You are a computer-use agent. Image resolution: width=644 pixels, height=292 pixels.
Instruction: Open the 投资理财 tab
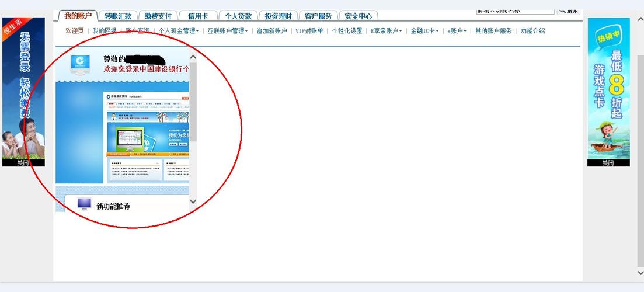click(278, 16)
